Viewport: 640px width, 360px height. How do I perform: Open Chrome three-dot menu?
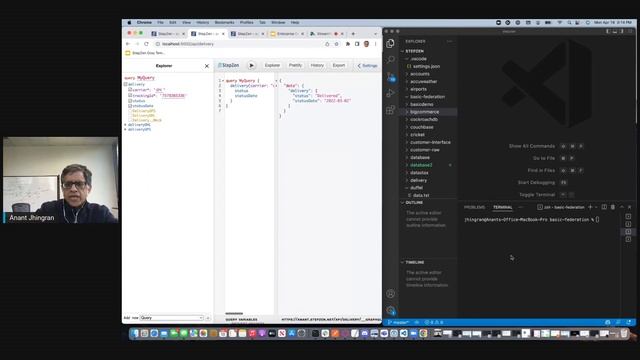(x=376, y=44)
